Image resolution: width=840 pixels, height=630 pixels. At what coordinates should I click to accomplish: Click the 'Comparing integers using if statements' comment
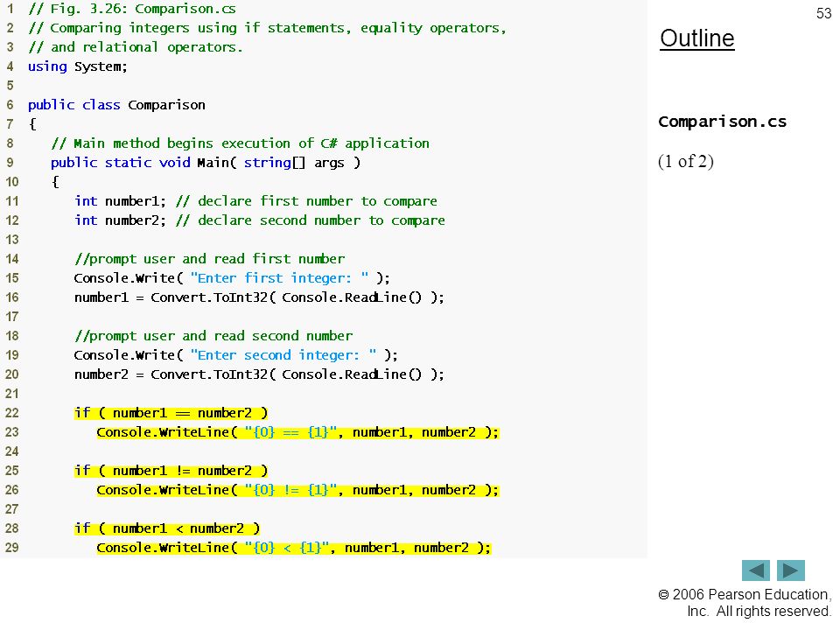pos(268,28)
